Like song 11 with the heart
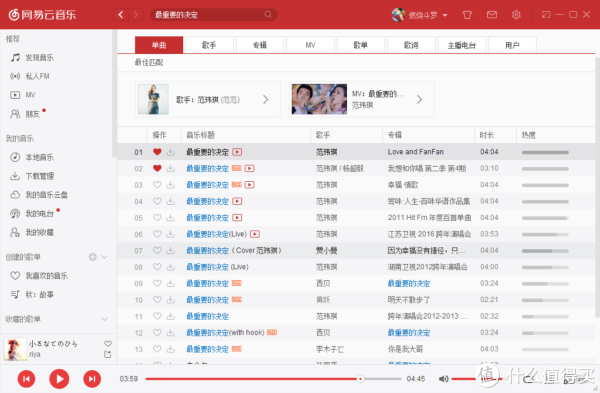Screen dimensions: 600x393 click(x=157, y=316)
